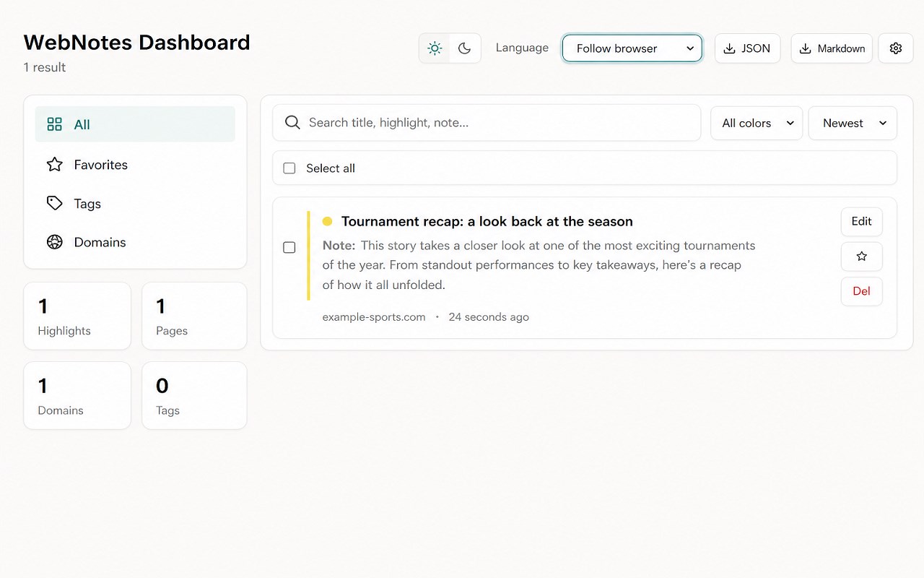Viewport: 924px width, 578px height.
Task: Open settings gear icon
Action: coord(896,48)
